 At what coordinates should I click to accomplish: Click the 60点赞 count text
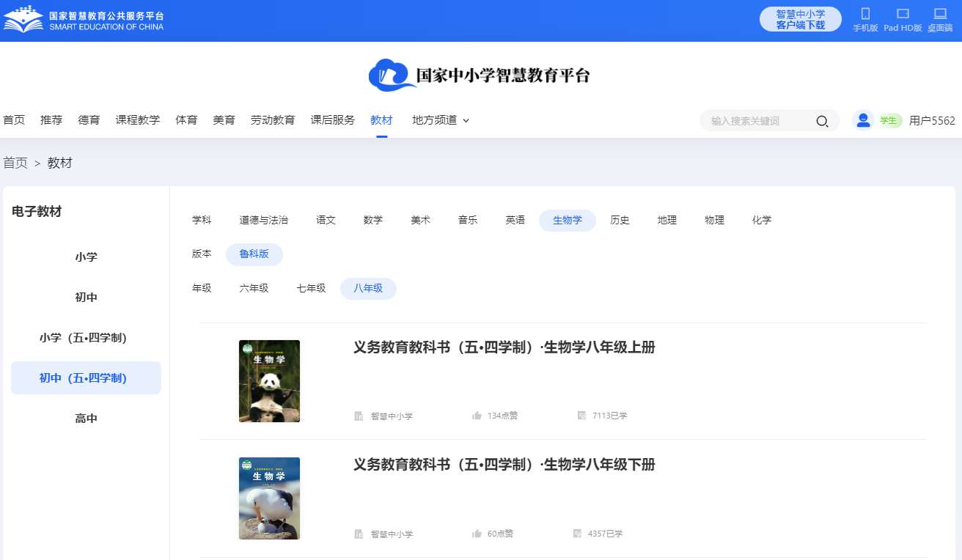pyautogui.click(x=500, y=534)
